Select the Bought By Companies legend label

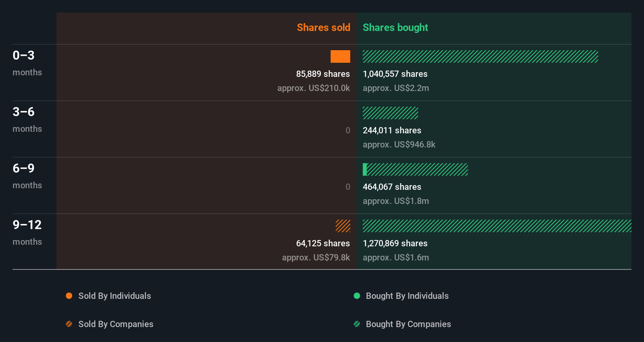tap(408, 324)
